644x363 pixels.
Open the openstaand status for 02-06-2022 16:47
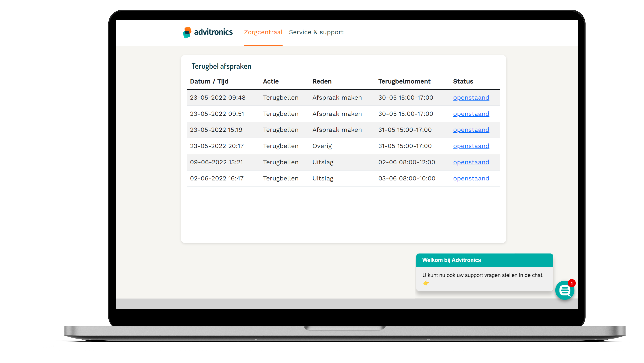click(471, 178)
